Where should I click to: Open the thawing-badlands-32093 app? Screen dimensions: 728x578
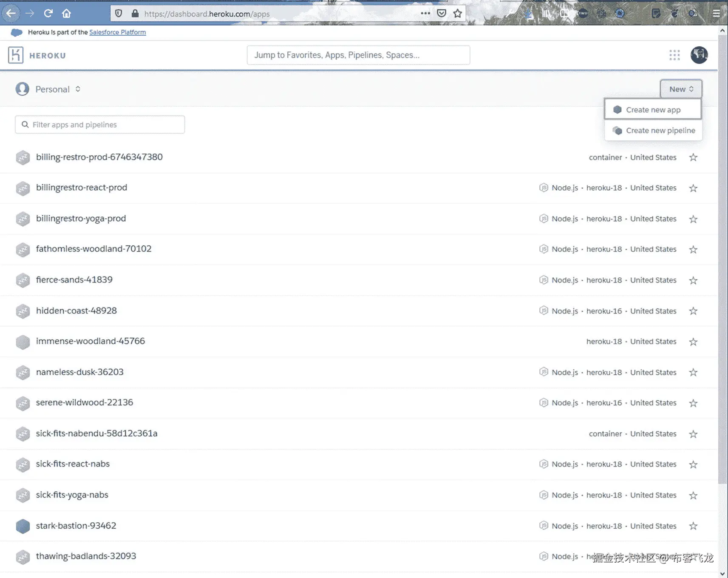click(86, 556)
